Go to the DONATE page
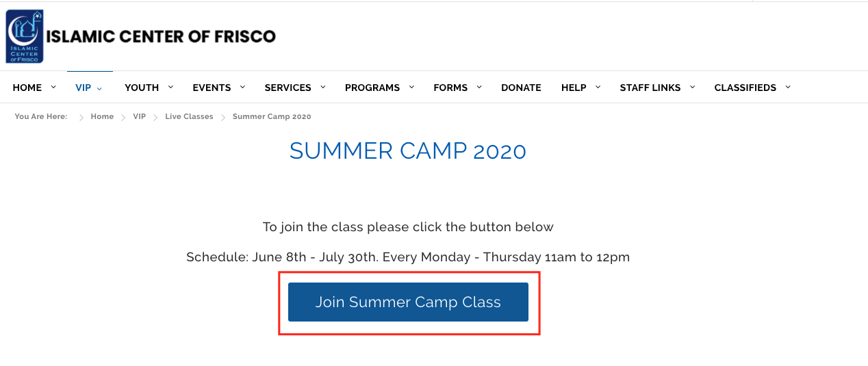The width and height of the screenshot is (868, 366). pos(521,88)
